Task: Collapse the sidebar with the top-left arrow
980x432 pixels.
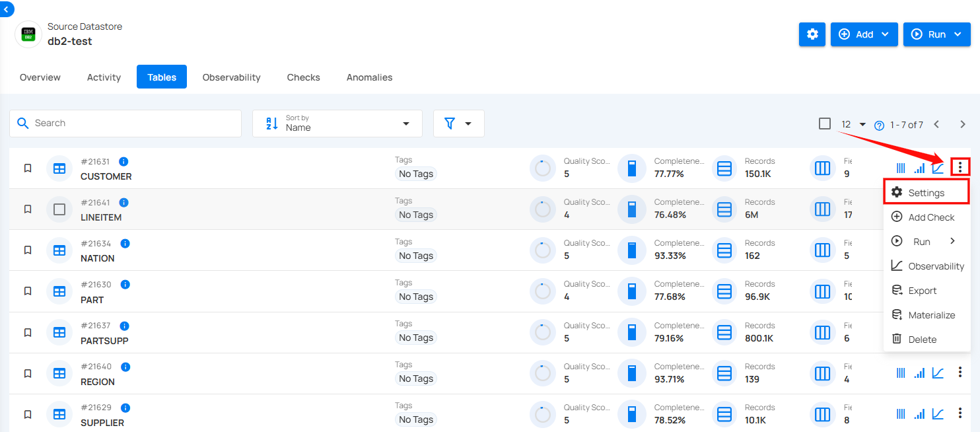Action: (x=6, y=9)
